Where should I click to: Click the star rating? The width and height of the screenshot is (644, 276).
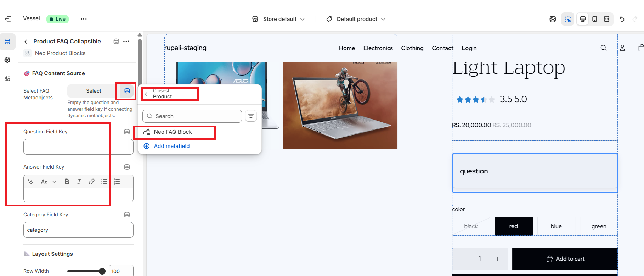(475, 99)
